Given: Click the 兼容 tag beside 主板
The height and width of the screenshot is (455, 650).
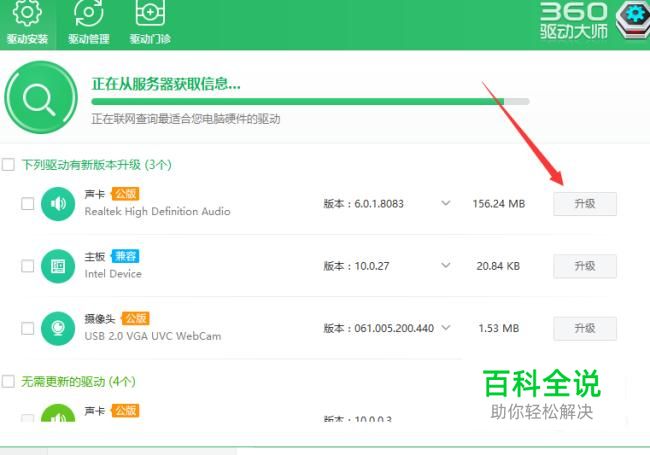Looking at the screenshot, I should 126,256.
